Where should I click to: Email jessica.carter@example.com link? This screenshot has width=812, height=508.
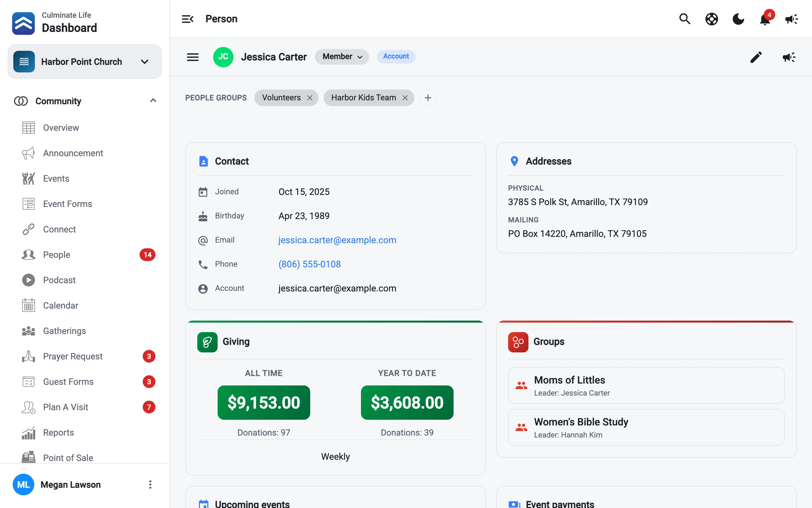[x=337, y=240]
